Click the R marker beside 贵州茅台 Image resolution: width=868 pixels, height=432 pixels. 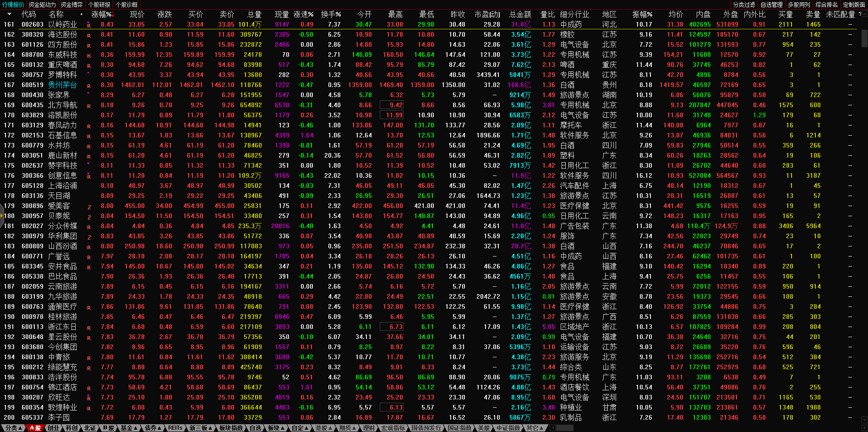click(x=89, y=86)
